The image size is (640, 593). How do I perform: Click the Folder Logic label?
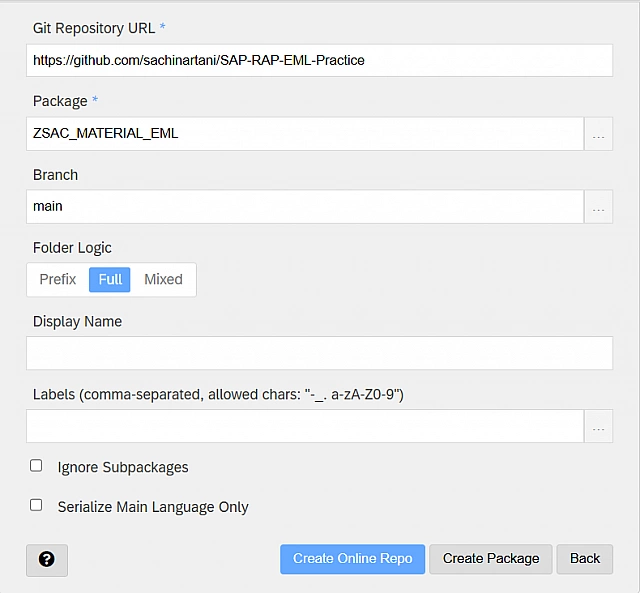[x=72, y=248]
